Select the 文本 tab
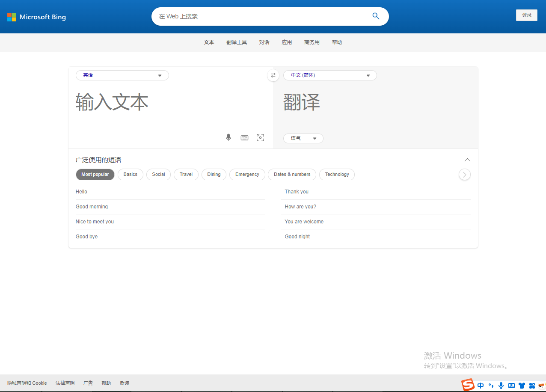The height and width of the screenshot is (392, 546). 209,42
